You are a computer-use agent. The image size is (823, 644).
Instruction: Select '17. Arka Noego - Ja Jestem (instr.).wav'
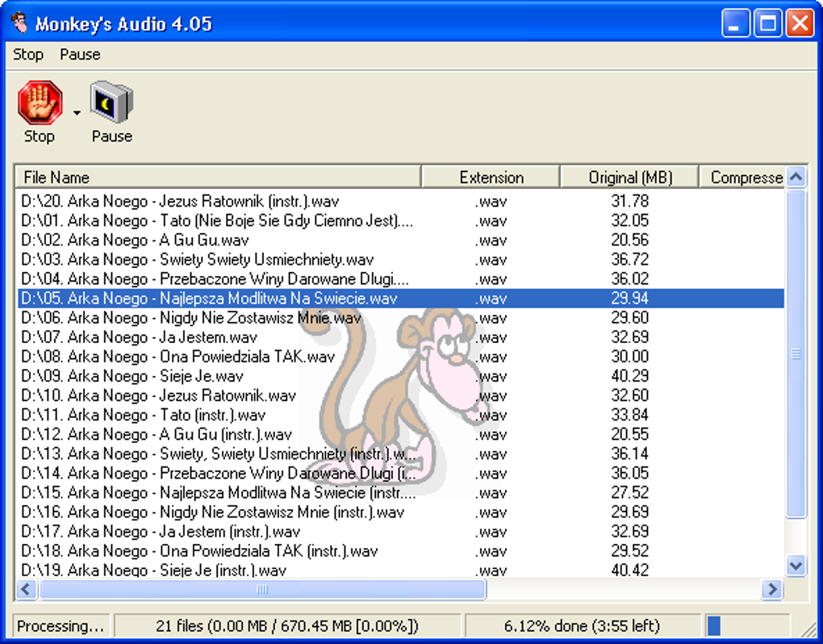pyautogui.click(x=401, y=531)
